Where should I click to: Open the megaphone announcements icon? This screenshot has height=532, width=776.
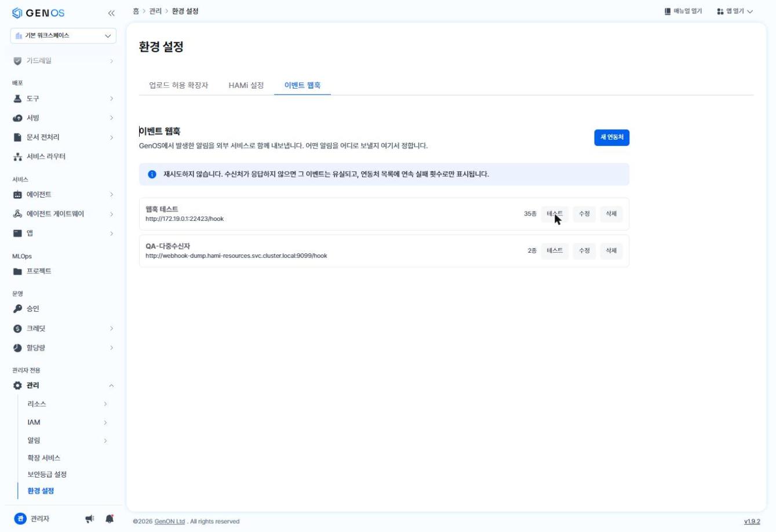click(90, 519)
